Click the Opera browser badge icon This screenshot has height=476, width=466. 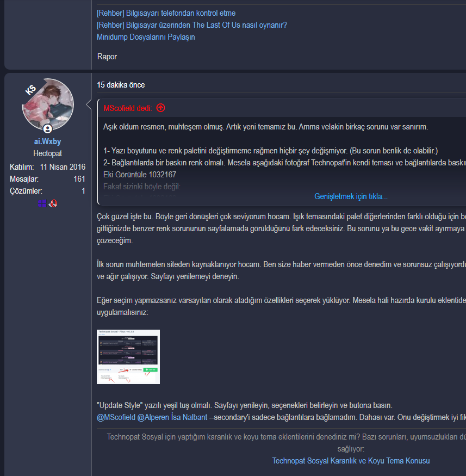[53, 203]
